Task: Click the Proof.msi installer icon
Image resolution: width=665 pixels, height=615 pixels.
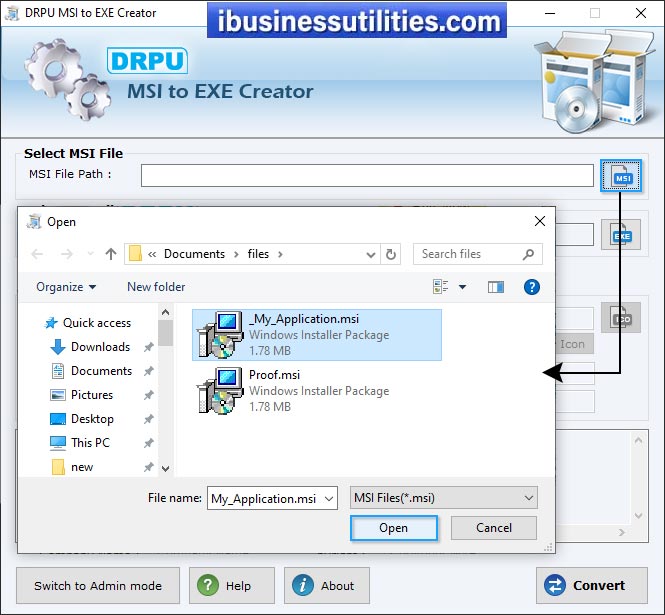Action: click(220, 391)
